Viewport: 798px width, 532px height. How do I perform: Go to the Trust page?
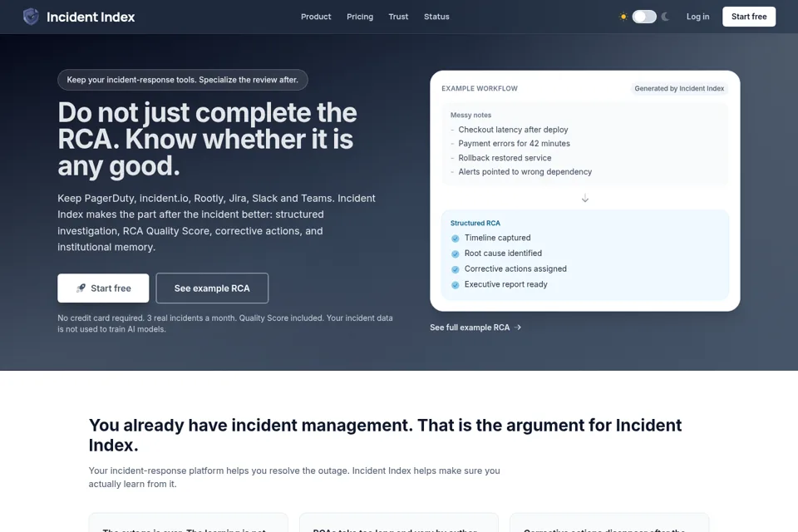click(398, 17)
